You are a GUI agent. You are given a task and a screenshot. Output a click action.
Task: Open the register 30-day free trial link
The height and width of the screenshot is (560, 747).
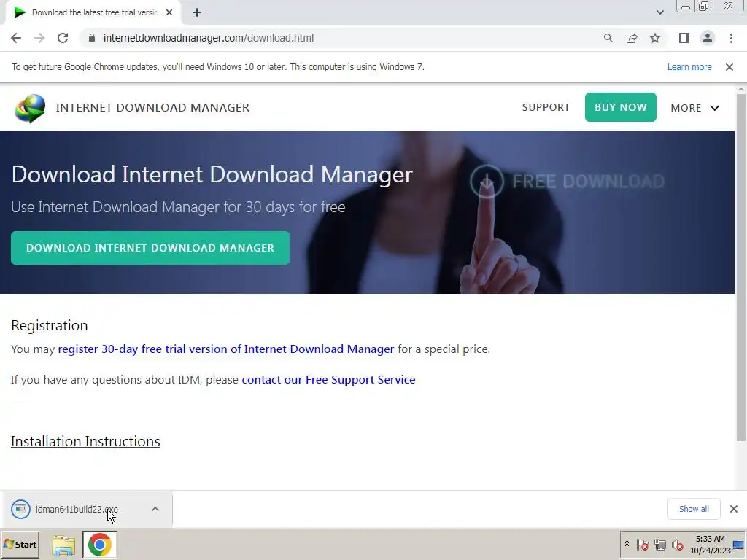click(x=226, y=349)
